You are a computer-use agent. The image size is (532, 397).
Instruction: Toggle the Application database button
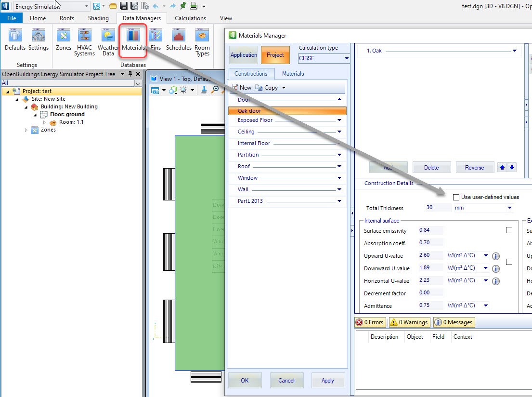(244, 55)
